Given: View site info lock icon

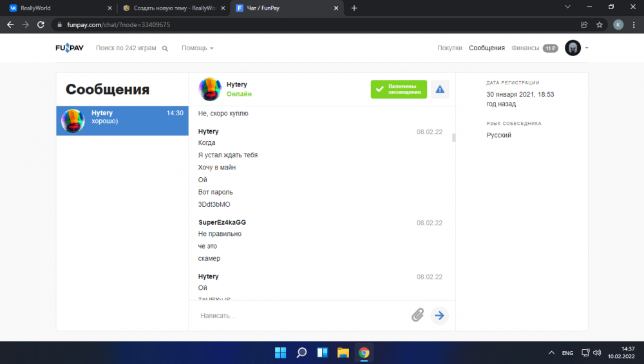Looking at the screenshot, I should 59,24.
